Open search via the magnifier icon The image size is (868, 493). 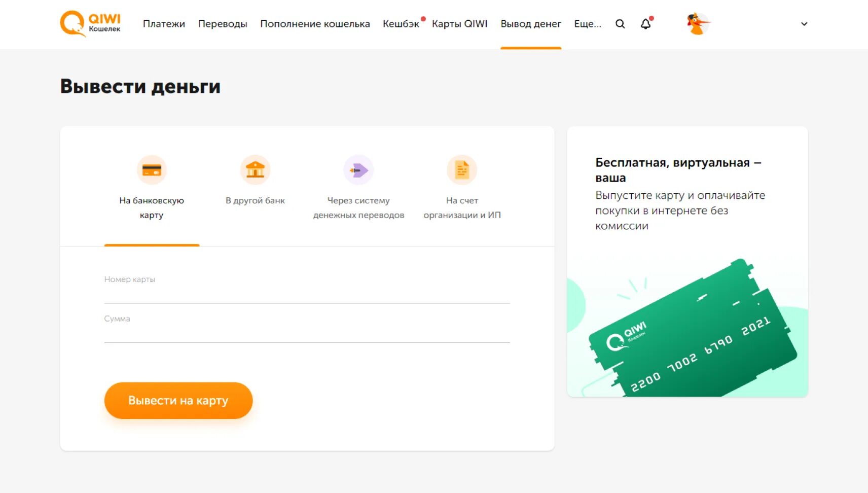(620, 23)
